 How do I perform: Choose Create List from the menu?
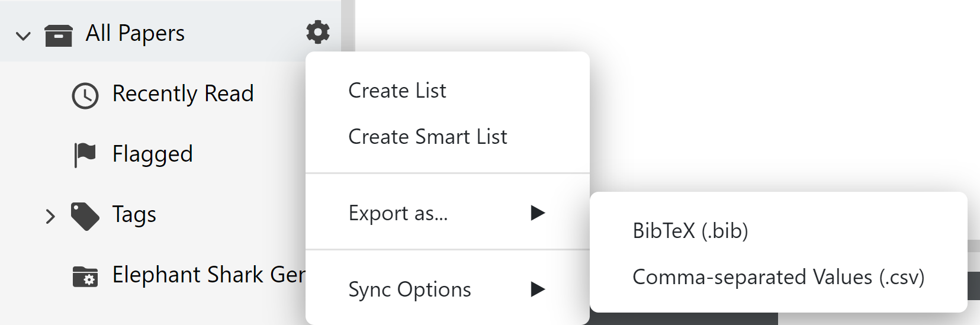(x=397, y=91)
